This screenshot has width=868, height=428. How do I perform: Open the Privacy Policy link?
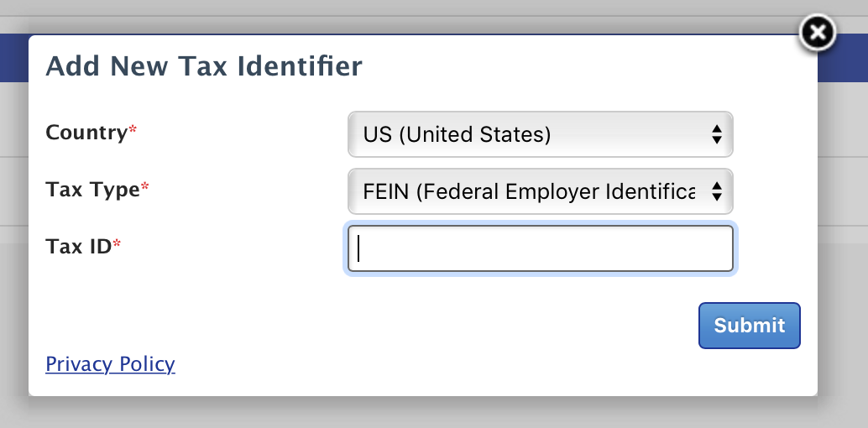pyautogui.click(x=110, y=363)
